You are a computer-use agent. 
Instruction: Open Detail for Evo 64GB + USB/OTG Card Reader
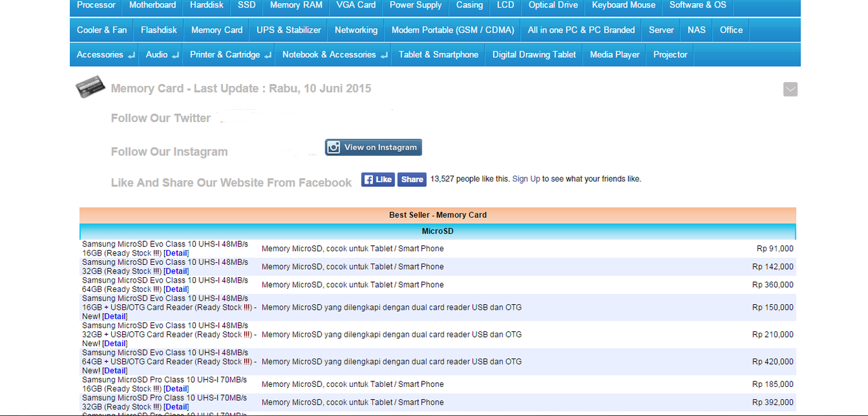[115, 371]
